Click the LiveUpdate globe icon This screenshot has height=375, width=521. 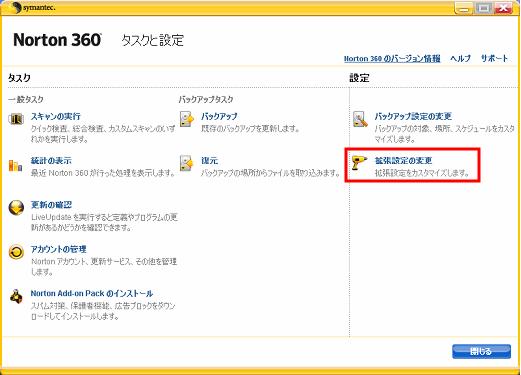(x=16, y=208)
